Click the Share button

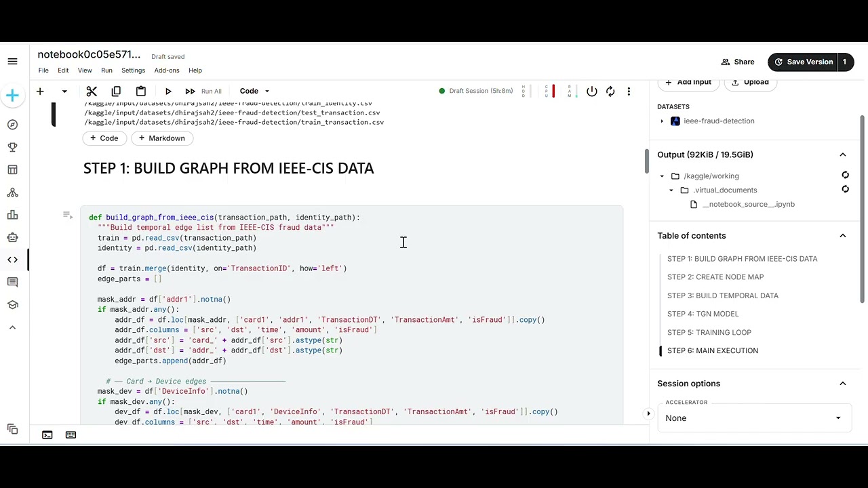pos(737,62)
